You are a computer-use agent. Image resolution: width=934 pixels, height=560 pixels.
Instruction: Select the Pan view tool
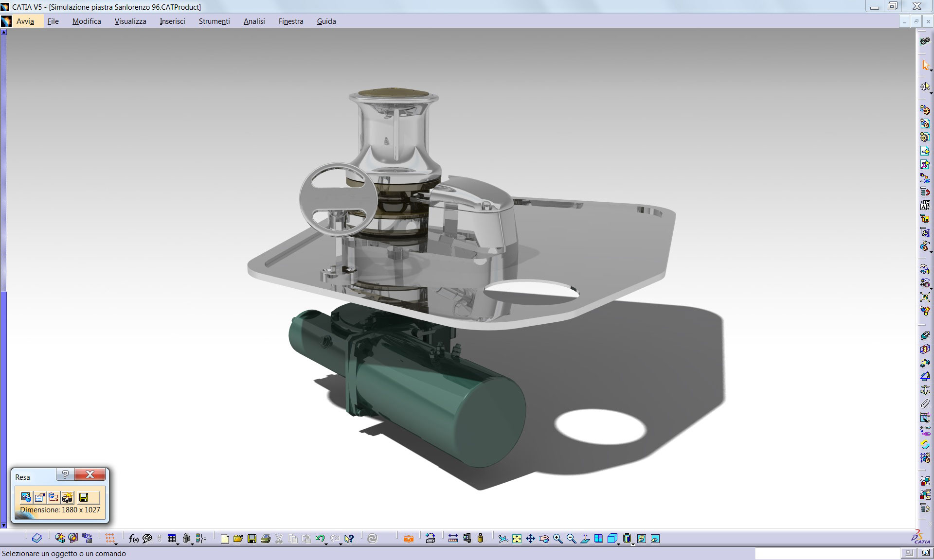tap(530, 539)
